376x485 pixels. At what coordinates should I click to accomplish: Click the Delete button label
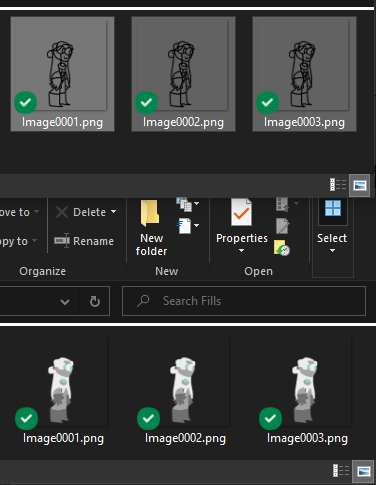click(x=89, y=212)
